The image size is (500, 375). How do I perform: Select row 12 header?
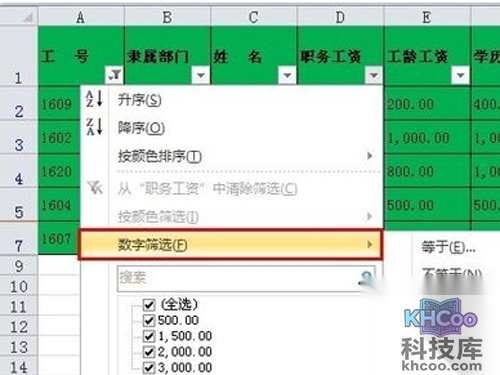[19, 326]
